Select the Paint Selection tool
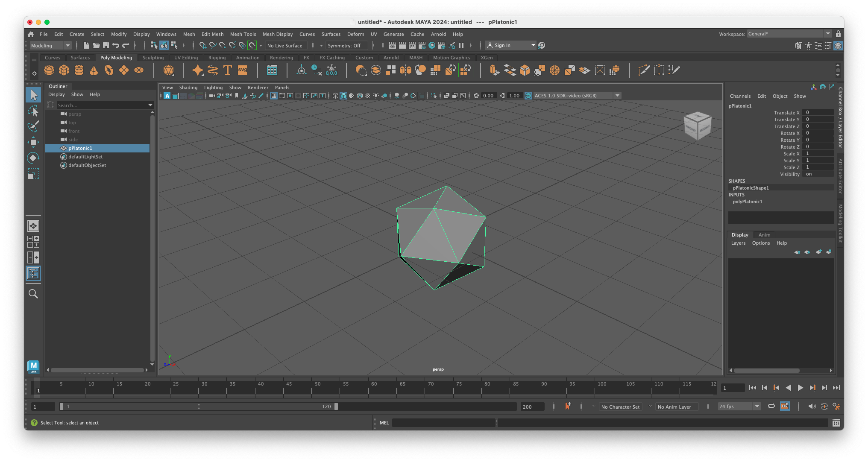Screen dimensions: 868x462 33,127
